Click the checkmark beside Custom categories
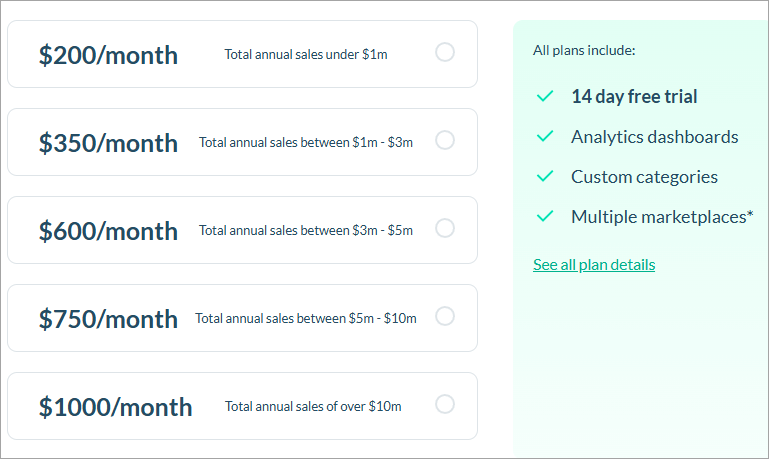Image resolution: width=769 pixels, height=459 pixels. pos(545,177)
